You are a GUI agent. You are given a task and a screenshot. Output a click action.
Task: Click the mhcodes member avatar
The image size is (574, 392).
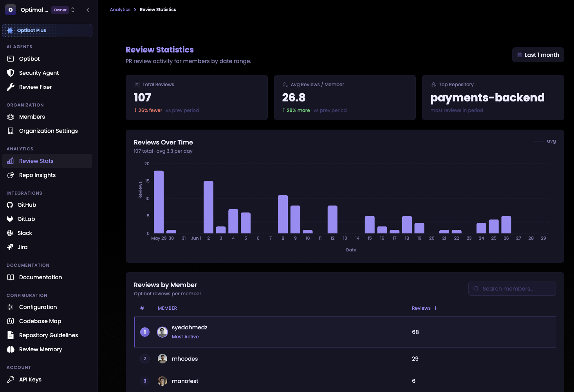[x=162, y=359]
